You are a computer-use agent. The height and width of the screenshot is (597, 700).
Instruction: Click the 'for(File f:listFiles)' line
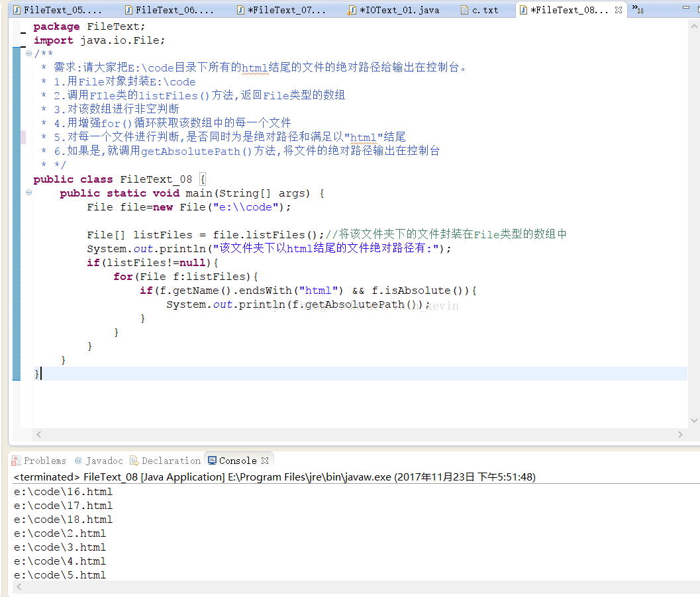click(185, 277)
